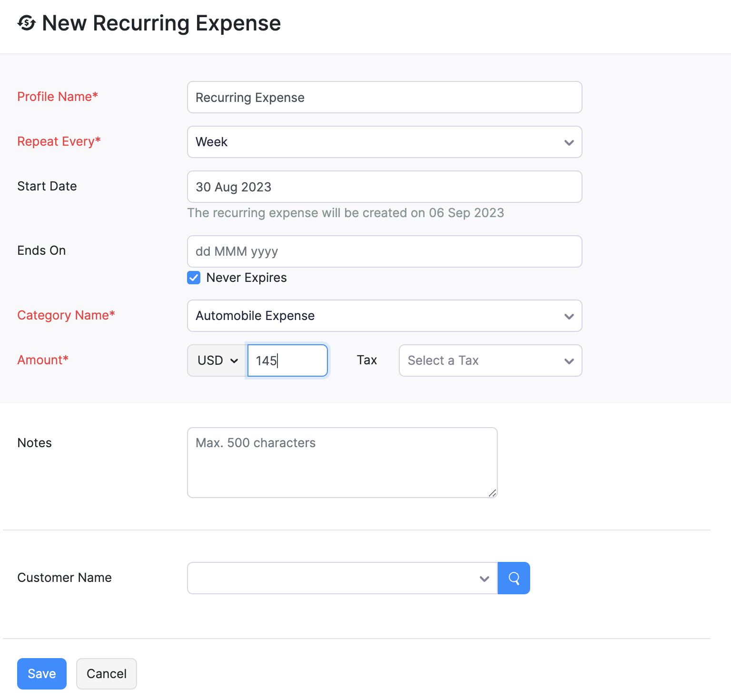The width and height of the screenshot is (731, 700).
Task: Click the Cancel button
Action: 106,673
